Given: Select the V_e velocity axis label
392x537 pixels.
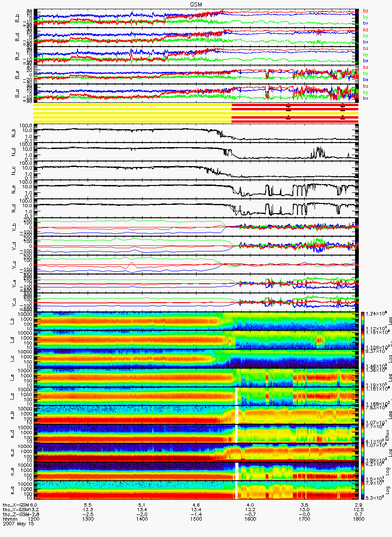Looking at the screenshot, I should pyautogui.click(x=14, y=284).
